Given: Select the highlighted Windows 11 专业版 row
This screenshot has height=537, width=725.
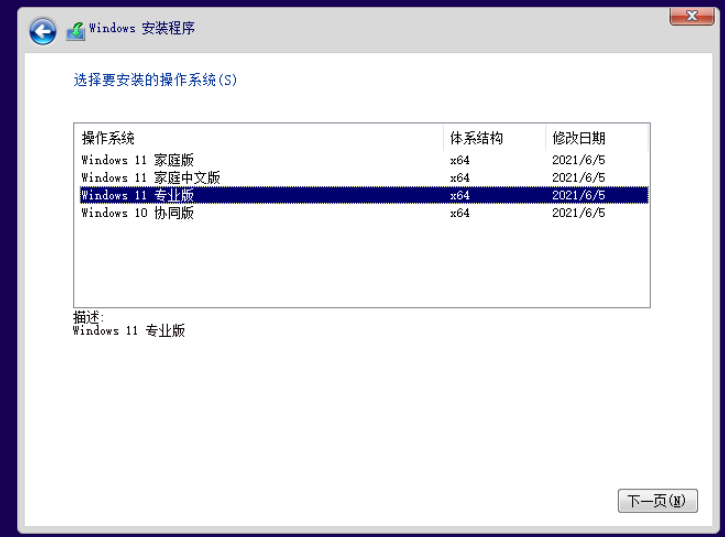Looking at the screenshot, I should pos(137,195).
